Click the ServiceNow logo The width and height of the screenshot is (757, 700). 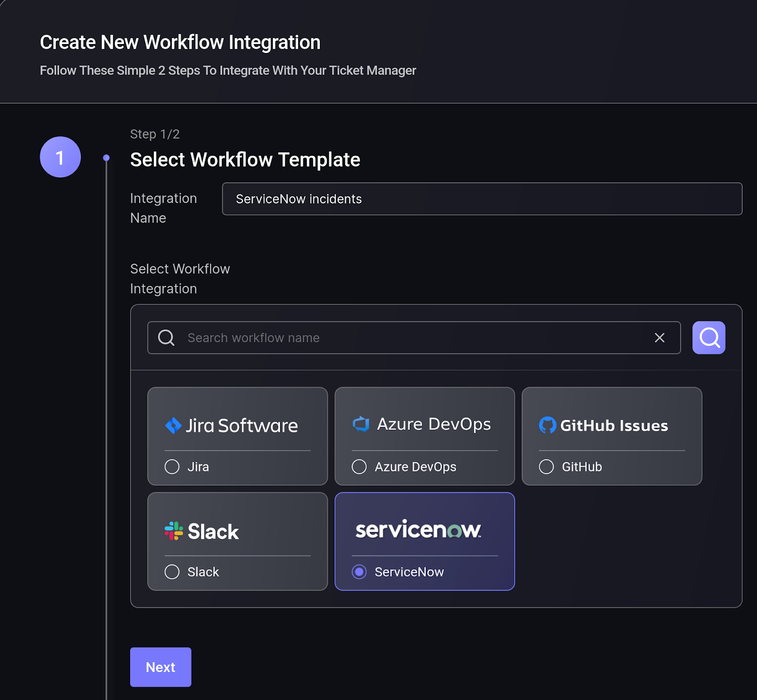coord(418,530)
